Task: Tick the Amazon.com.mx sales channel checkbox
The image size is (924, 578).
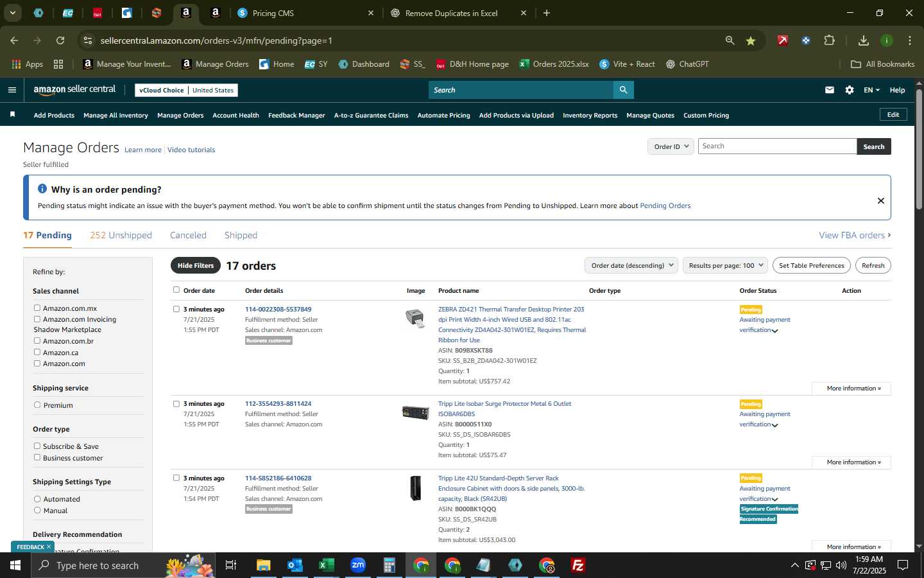Action: click(x=37, y=308)
